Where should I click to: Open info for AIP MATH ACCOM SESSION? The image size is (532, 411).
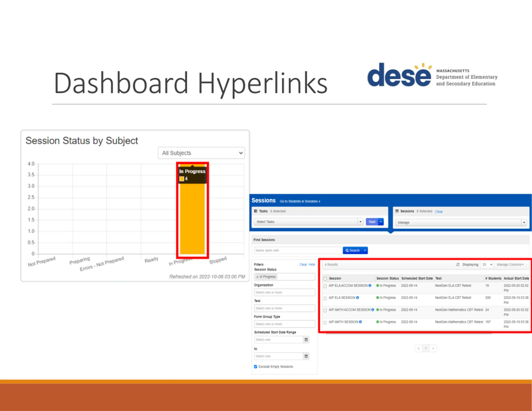click(373, 310)
